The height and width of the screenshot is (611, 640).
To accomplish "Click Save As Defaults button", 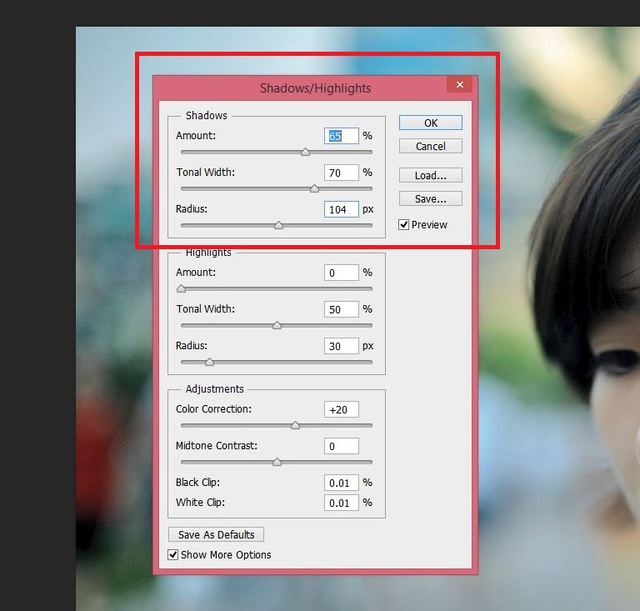I will click(x=216, y=535).
